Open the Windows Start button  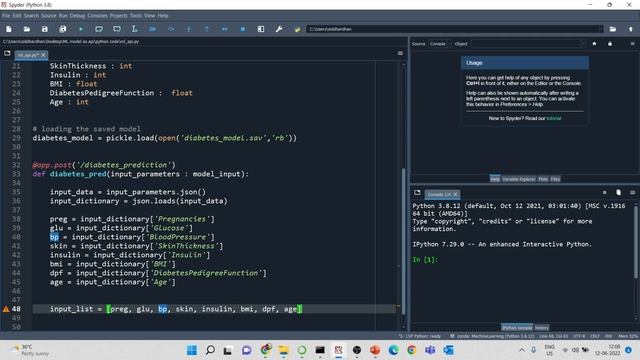191,350
